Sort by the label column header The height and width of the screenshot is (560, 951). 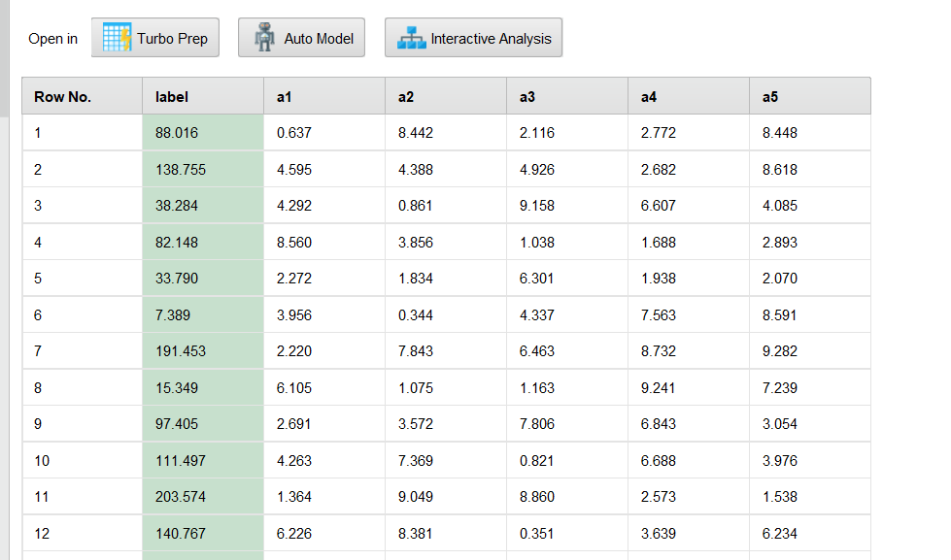tap(203, 96)
